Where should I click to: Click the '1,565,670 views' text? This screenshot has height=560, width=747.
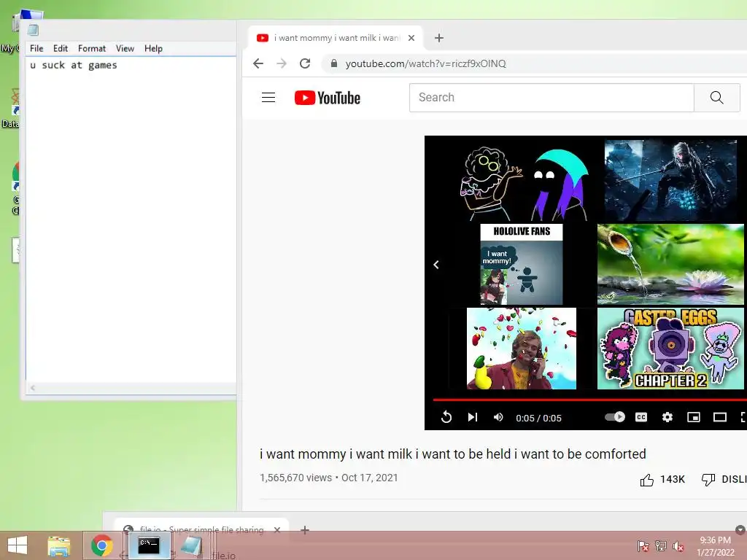point(295,478)
